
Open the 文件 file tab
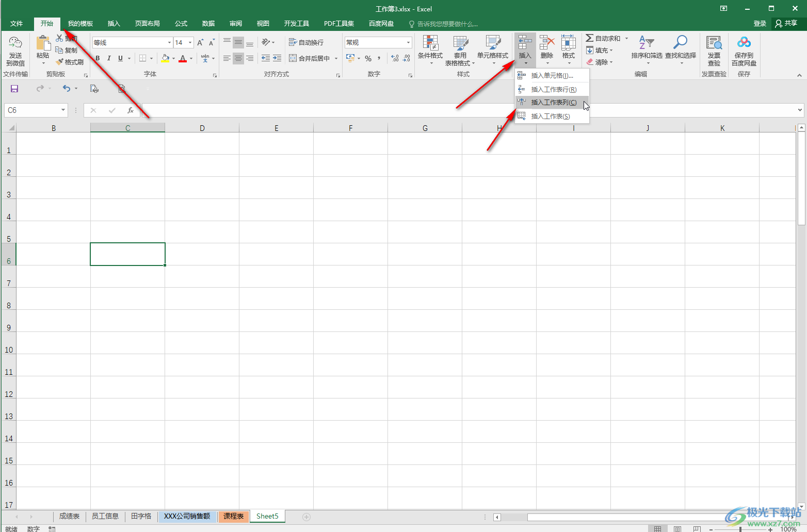click(x=17, y=24)
